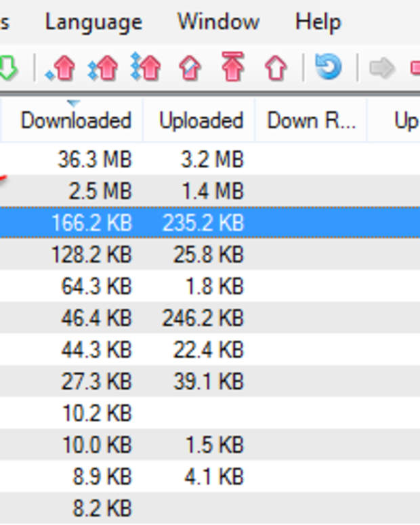Image resolution: width=420 pixels, height=525 pixels.
Task: Open the Help menu
Action: pyautogui.click(x=318, y=22)
